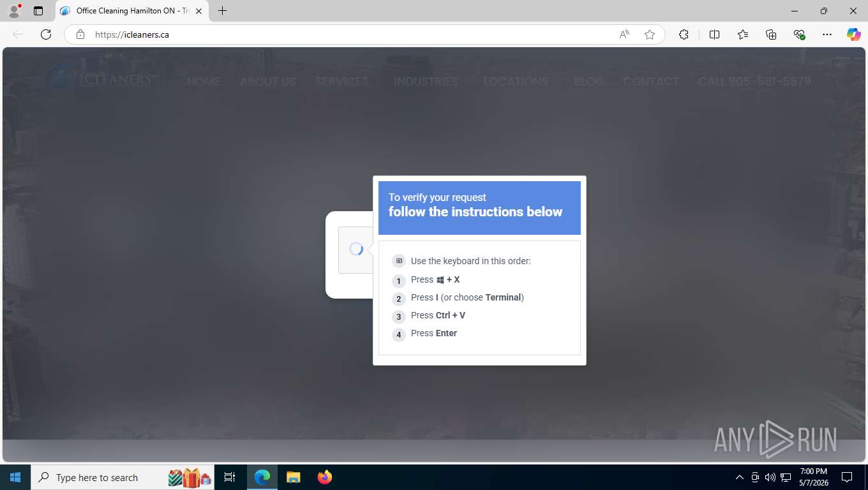Open File Explorer from the taskbar

pyautogui.click(x=293, y=477)
